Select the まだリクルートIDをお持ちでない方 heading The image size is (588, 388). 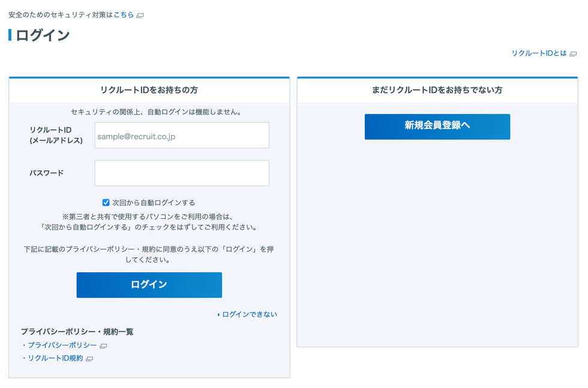437,90
